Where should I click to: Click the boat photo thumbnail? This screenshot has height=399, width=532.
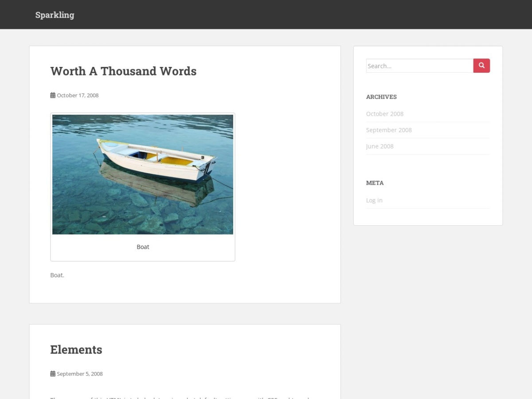pos(143,174)
